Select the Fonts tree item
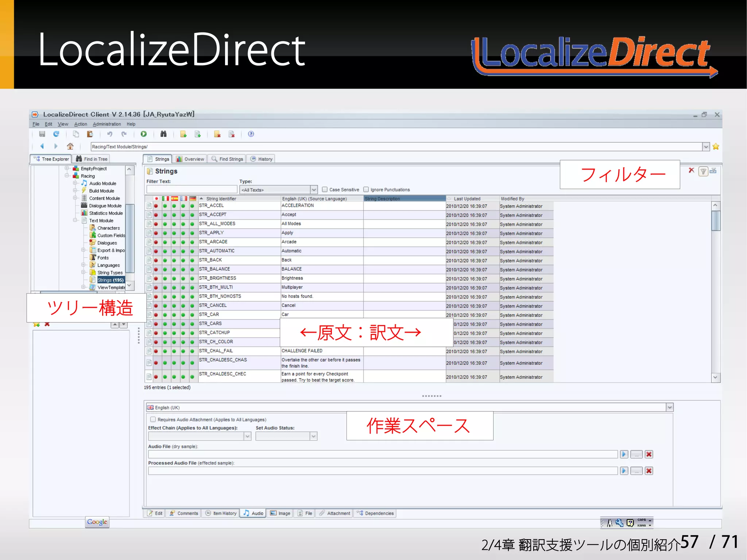 click(103, 258)
